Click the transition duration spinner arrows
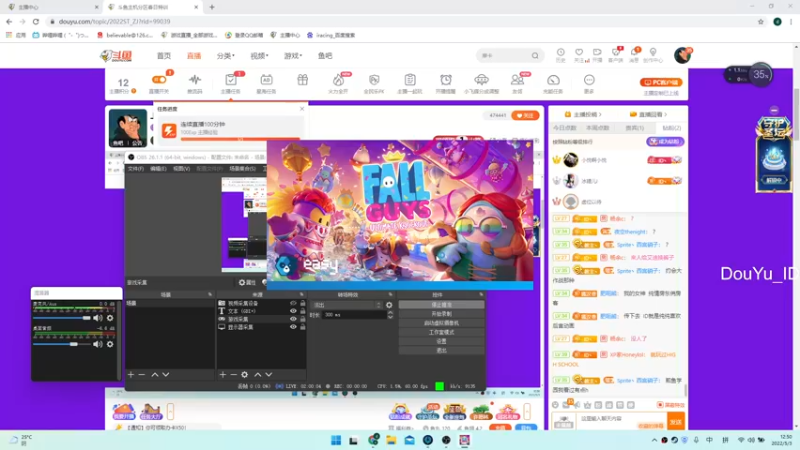800x450 pixels. point(390,315)
